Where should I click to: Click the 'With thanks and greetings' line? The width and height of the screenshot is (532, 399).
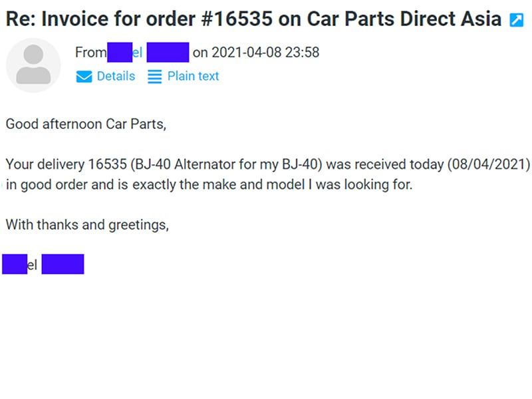click(87, 225)
